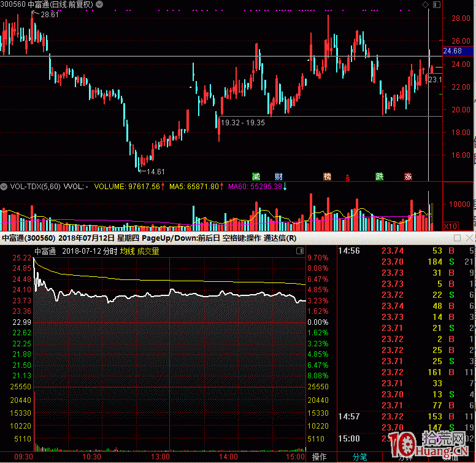Switch to the 分笔 tab
Screen dimensions: 476x463
coord(359,457)
